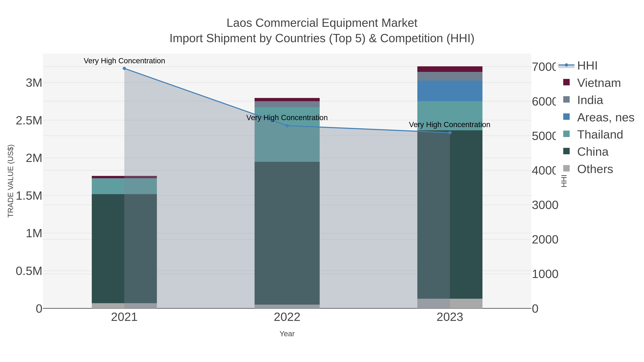644x362 pixels.
Task: Click the 2021 Very High Concentration annotation
Action: click(124, 61)
